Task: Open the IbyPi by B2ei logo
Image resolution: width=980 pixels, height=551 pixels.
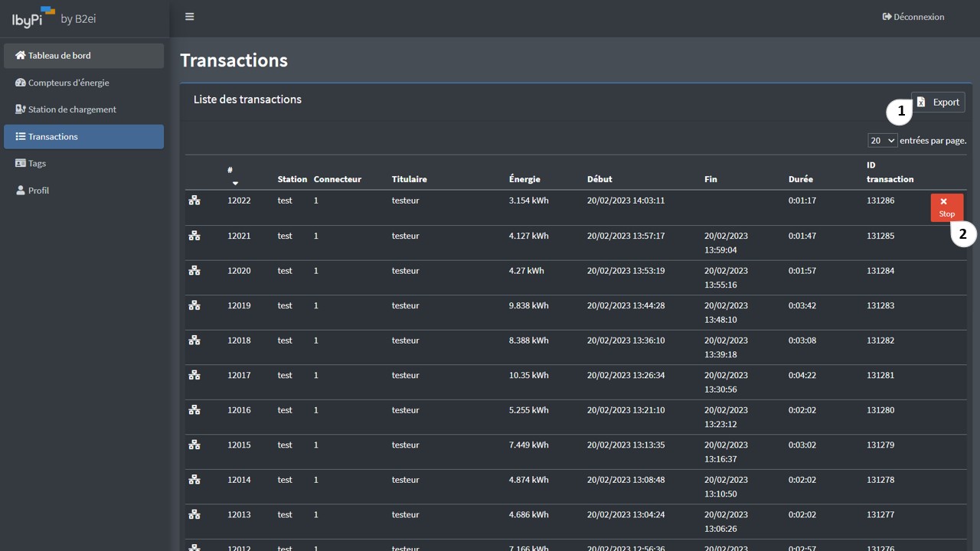Action: tap(54, 18)
